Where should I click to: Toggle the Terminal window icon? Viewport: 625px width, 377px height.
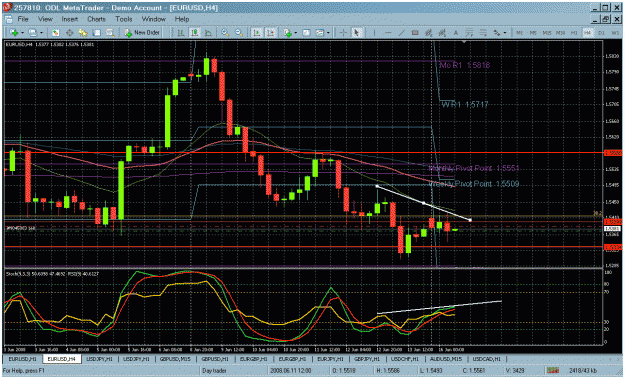click(96, 33)
